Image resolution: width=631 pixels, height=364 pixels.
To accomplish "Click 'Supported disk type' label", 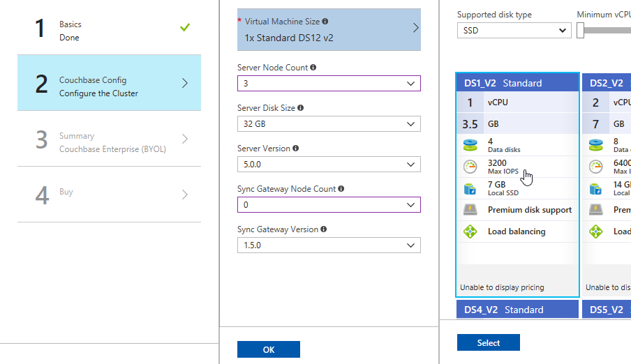I will [x=494, y=15].
